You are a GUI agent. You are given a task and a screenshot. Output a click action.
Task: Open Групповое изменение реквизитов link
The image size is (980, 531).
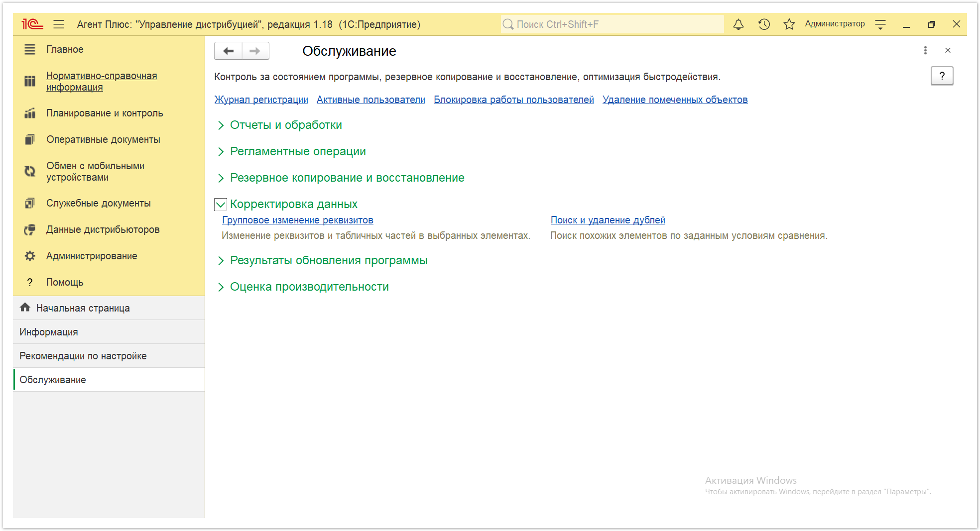coord(298,220)
